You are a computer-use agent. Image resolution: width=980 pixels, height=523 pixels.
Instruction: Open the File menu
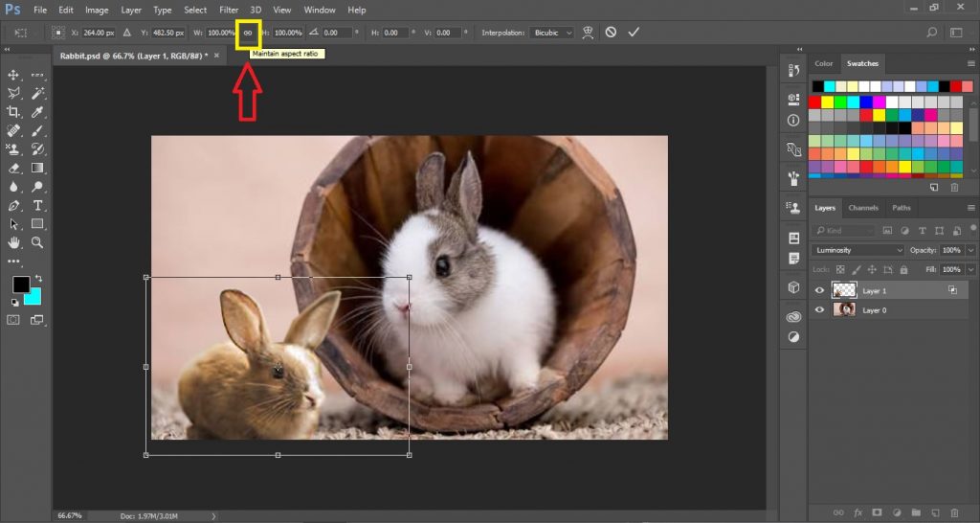(40, 10)
